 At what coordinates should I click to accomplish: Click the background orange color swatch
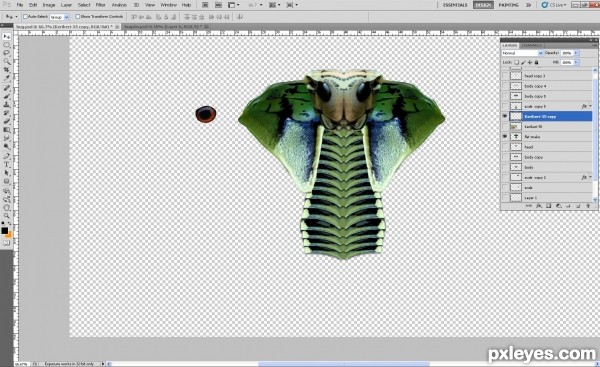(9, 234)
